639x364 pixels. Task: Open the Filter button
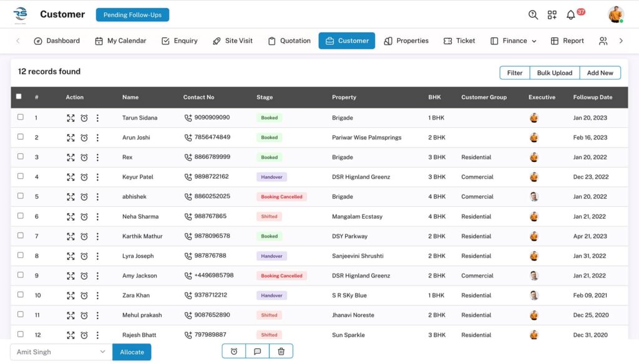pyautogui.click(x=515, y=73)
